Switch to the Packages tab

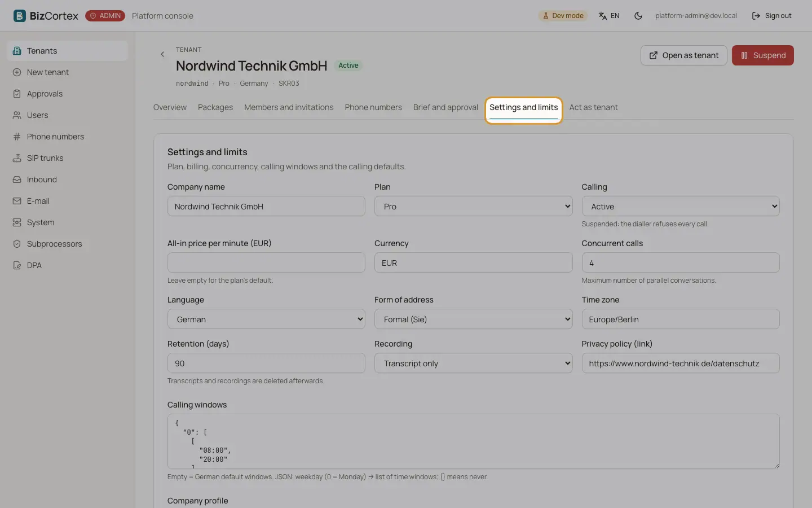tap(215, 107)
